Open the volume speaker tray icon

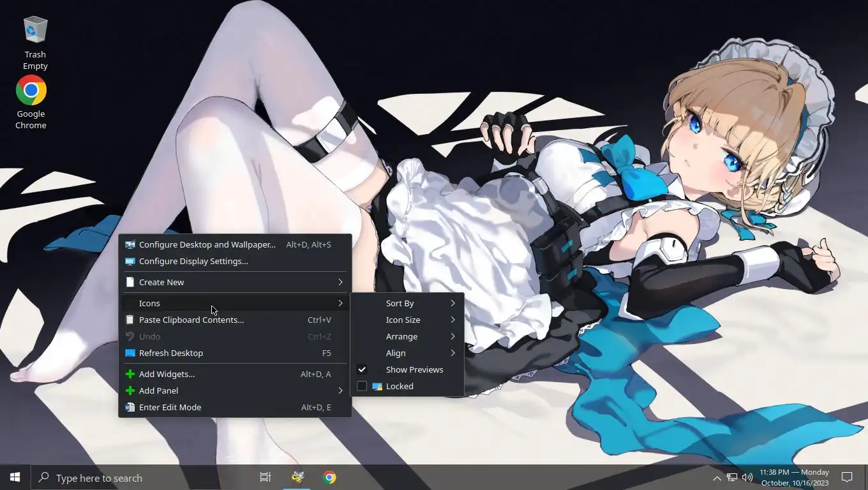(747, 477)
